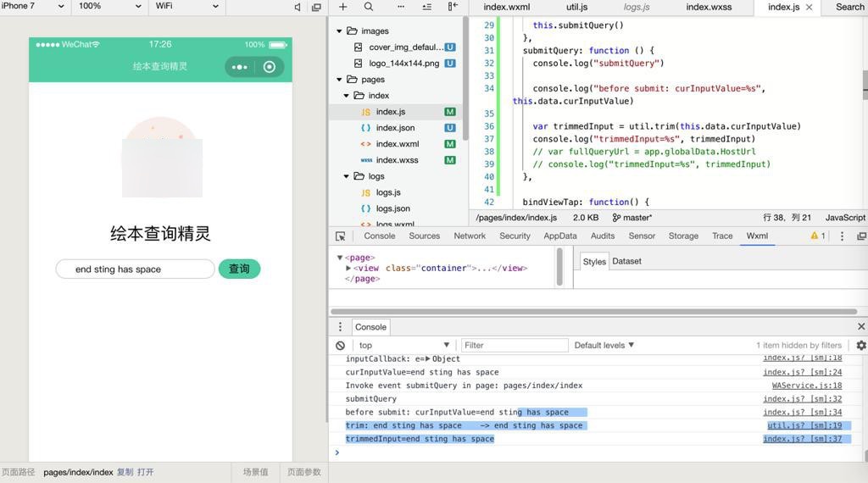Viewport: 868px width, 483px height.
Task: Tap the green 查询 query button
Action: tap(239, 269)
